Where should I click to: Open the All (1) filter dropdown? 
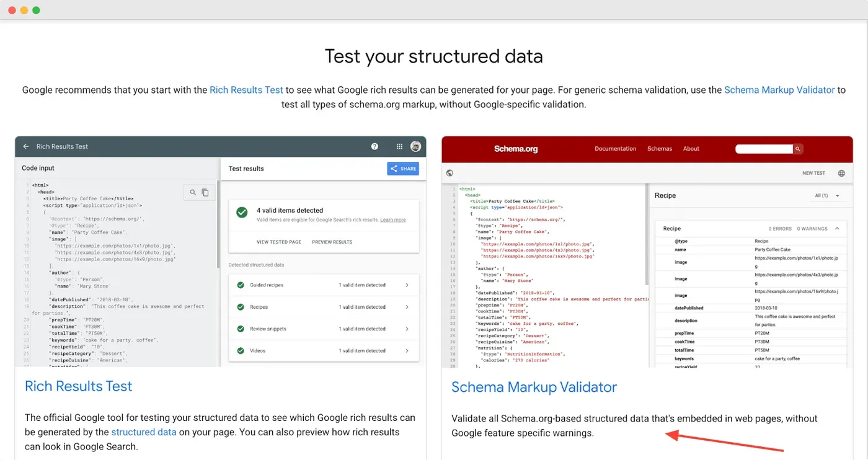click(827, 196)
